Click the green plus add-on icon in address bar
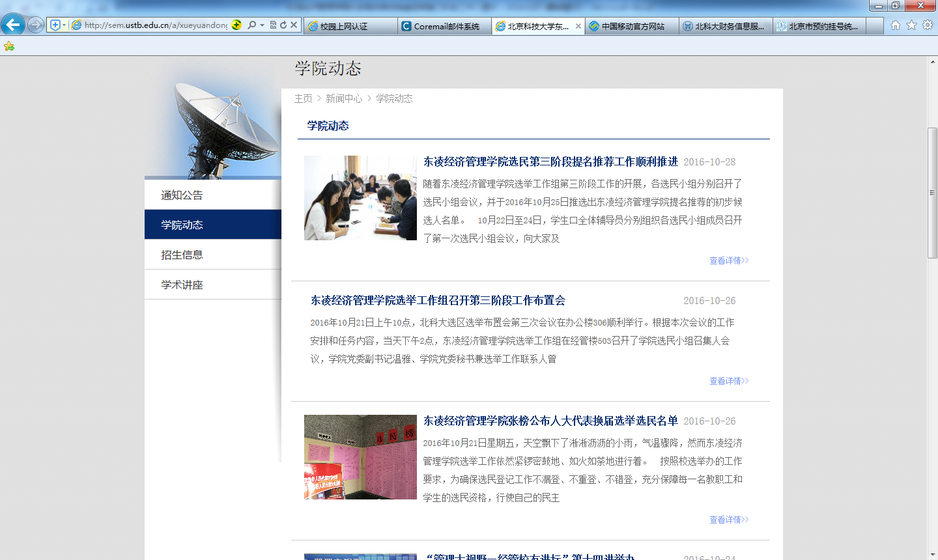938x560 pixels. 236,25
